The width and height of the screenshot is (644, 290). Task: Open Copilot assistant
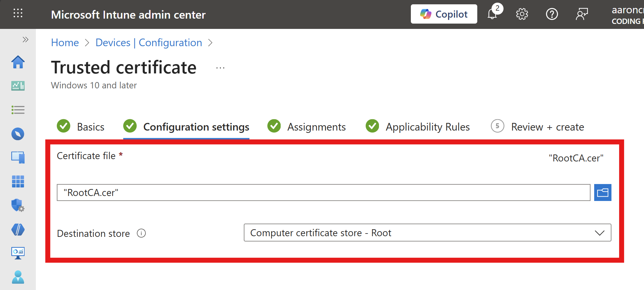(444, 14)
